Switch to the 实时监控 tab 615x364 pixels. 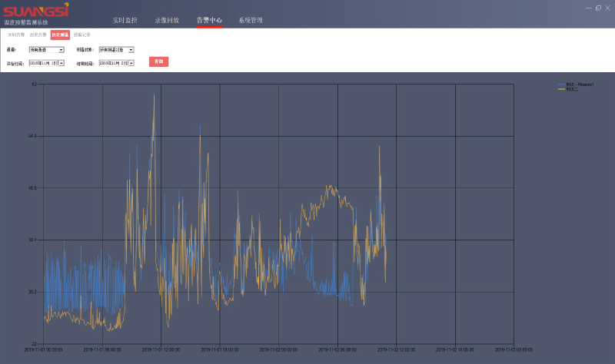125,20
